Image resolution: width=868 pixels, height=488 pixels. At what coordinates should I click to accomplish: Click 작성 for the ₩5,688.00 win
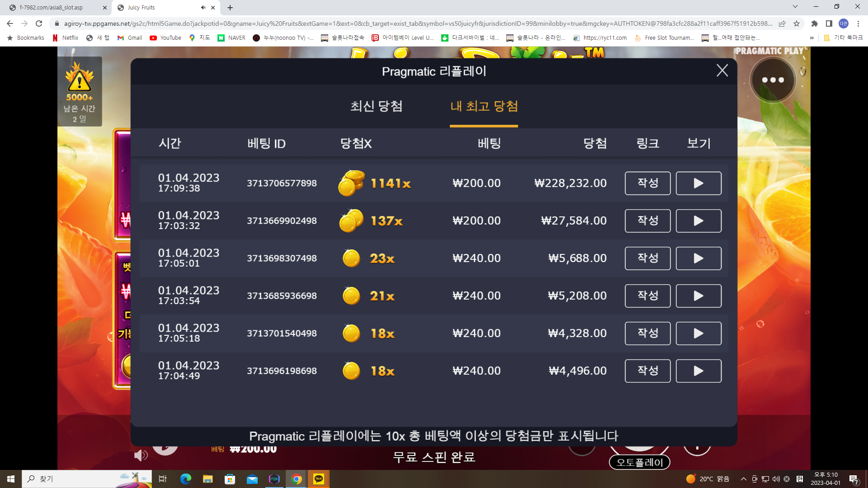647,258
